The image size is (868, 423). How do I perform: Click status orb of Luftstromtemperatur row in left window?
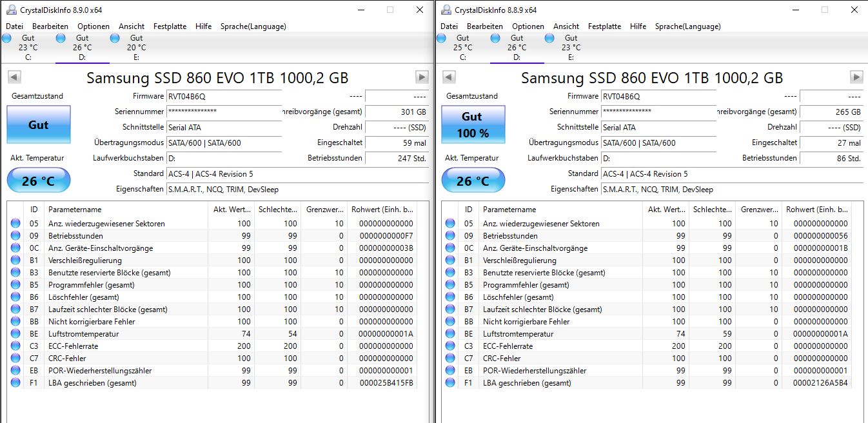(15, 334)
